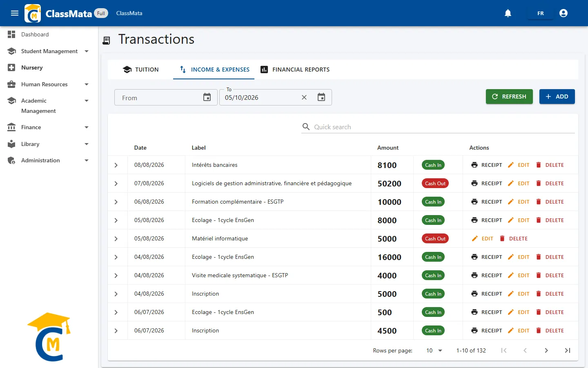
Task: Select the Income & Expenses tab
Action: tap(214, 70)
